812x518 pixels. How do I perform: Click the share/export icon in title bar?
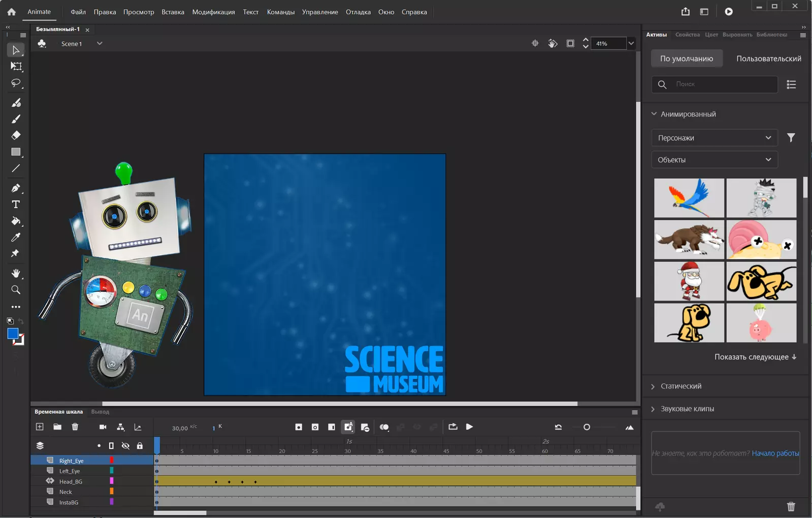point(686,12)
